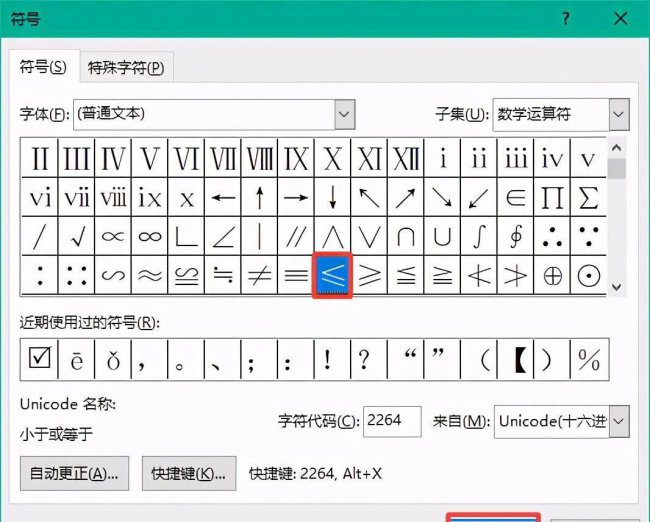Click the help question mark button

click(566, 19)
